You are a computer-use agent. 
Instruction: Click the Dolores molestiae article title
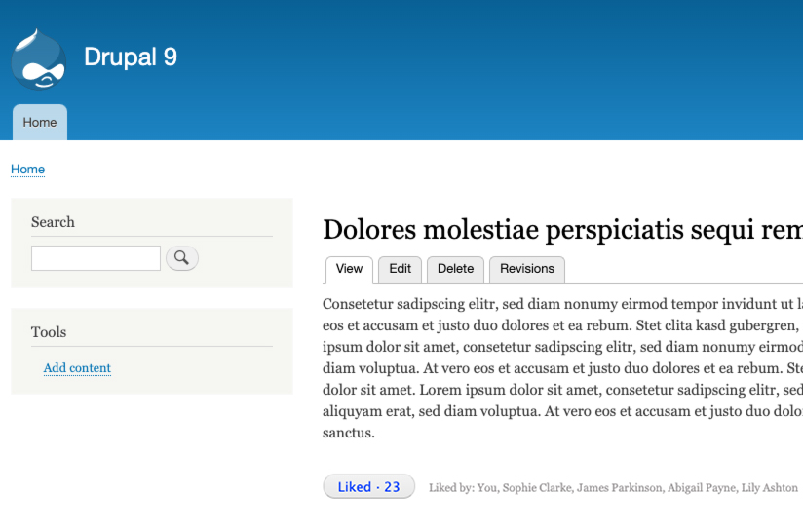coord(563,229)
